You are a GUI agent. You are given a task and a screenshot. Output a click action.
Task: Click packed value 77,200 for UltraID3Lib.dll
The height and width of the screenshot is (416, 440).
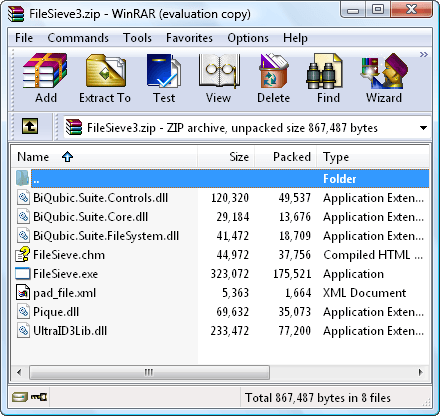coord(295,331)
